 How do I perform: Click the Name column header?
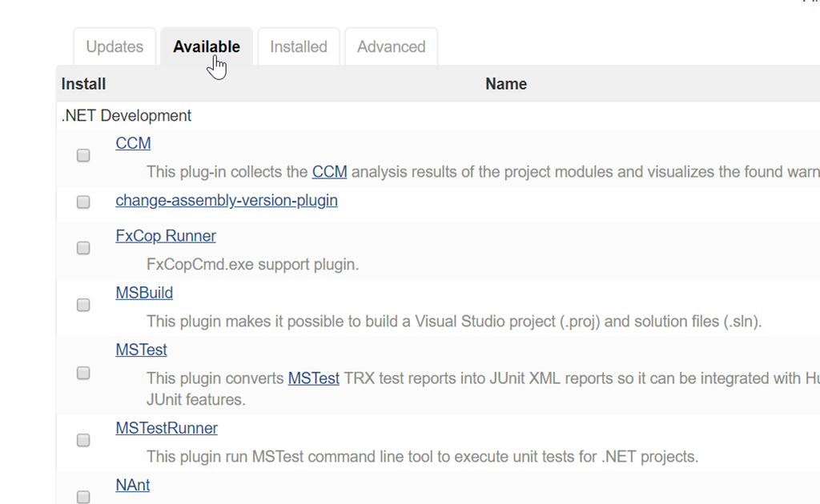pyautogui.click(x=506, y=84)
